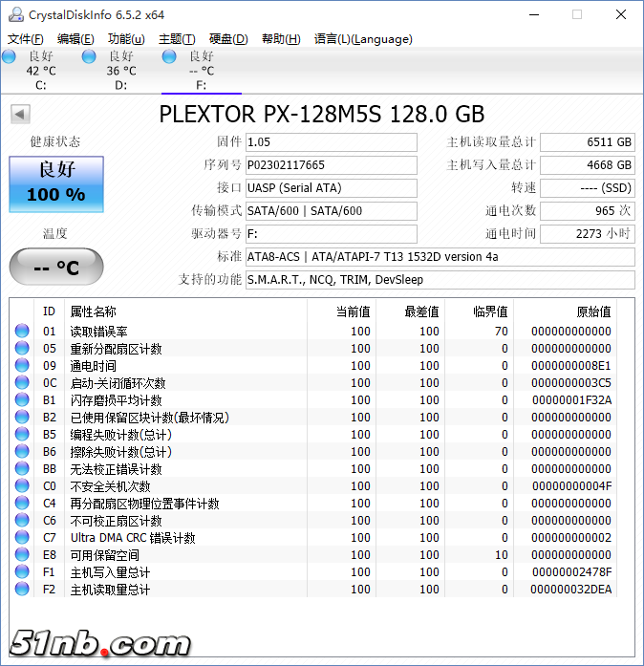Click the CrystalDiskInfo app icon in title bar
The height and width of the screenshot is (666, 644).
[15, 14]
